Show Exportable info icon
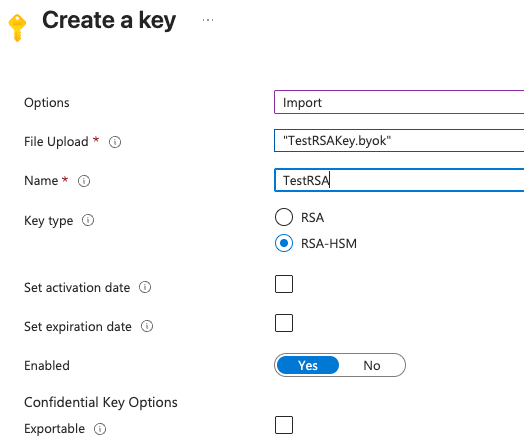The width and height of the screenshot is (524, 443). pos(100,429)
